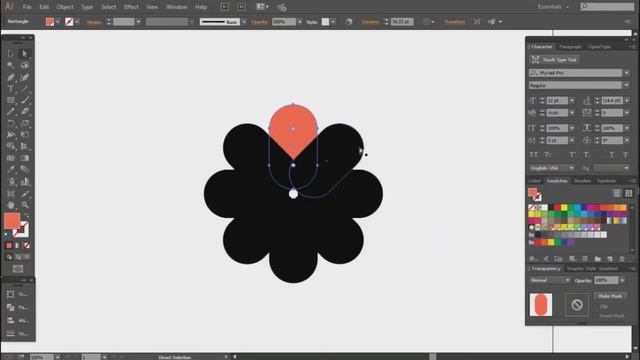The image size is (640, 360).
Task: Click the search field at top right
Action: pyautogui.click(x=607, y=7)
